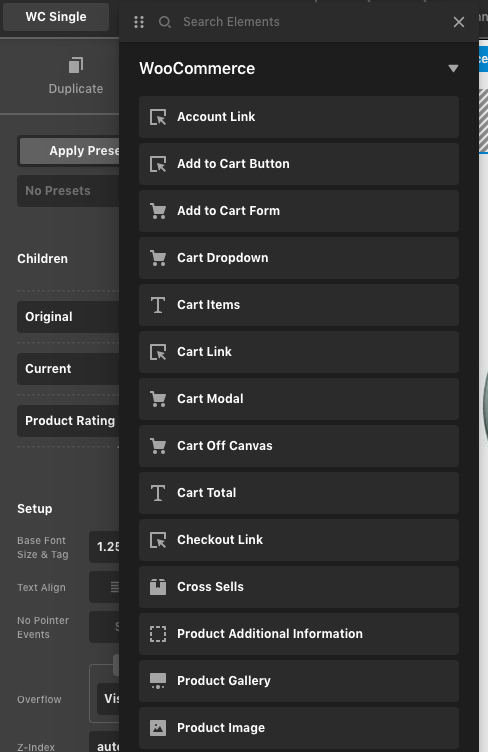The height and width of the screenshot is (752, 488).
Task: Insert the Cart Off Canvas element
Action: [x=299, y=446]
